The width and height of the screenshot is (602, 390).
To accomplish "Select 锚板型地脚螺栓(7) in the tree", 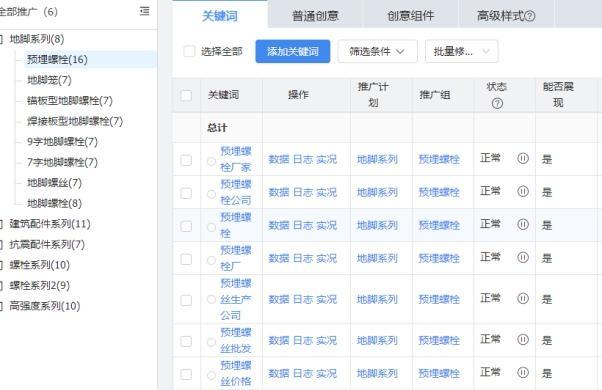I will pyautogui.click(x=69, y=101).
